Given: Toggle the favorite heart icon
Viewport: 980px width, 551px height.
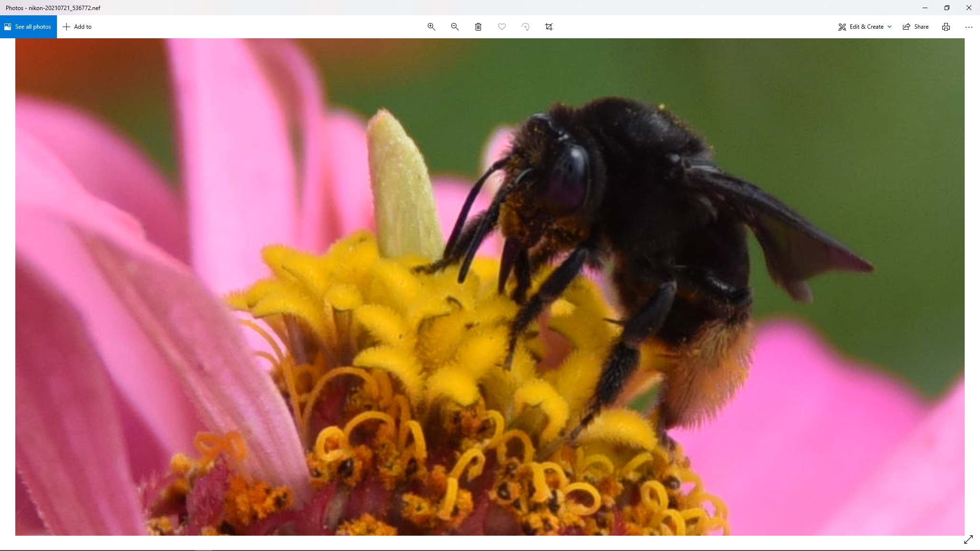Looking at the screenshot, I should 501,27.
